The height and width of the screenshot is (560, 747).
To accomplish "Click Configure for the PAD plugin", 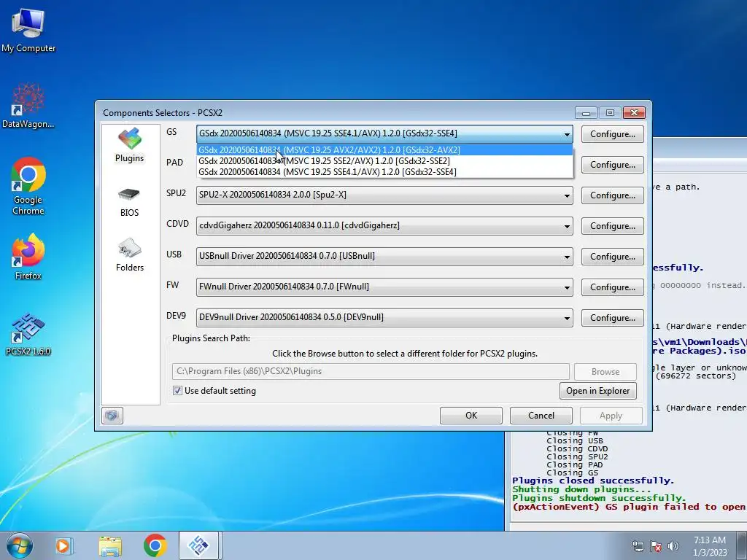I will click(613, 165).
